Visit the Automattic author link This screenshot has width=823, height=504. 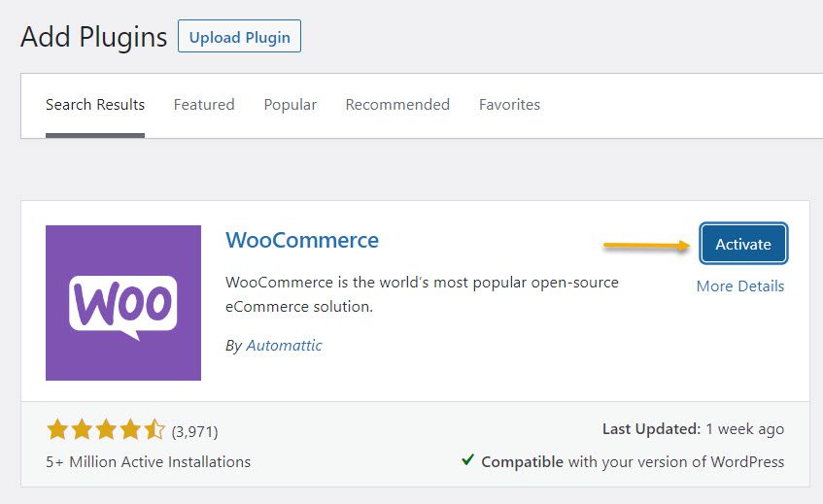coord(284,345)
